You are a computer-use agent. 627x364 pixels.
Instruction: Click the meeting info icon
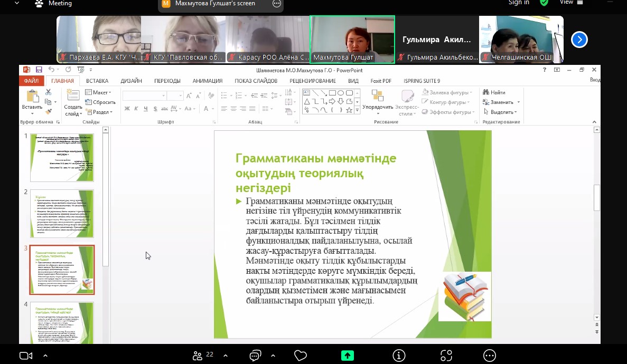pos(399,355)
